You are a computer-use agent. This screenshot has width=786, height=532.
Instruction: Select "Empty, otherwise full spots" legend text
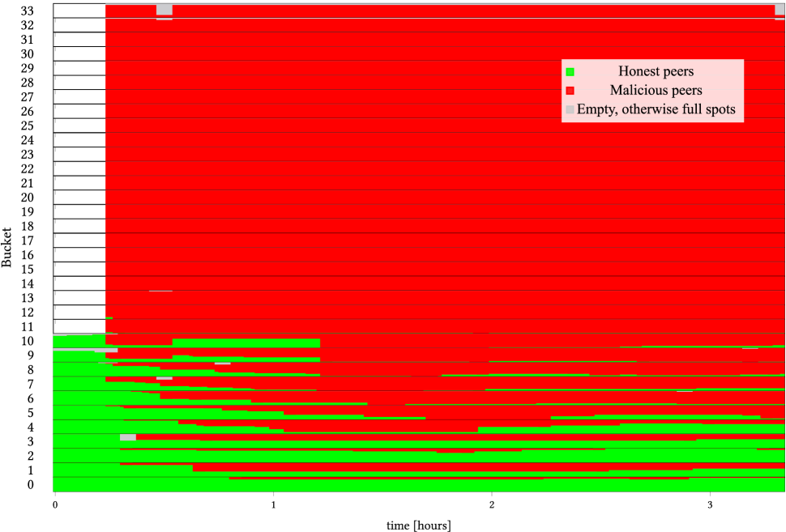656,109
